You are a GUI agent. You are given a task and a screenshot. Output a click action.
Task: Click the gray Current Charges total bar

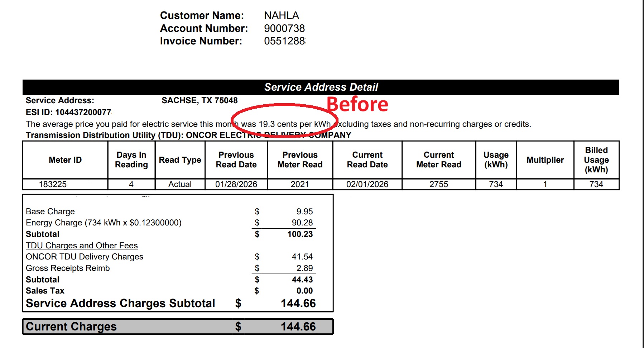click(x=178, y=327)
